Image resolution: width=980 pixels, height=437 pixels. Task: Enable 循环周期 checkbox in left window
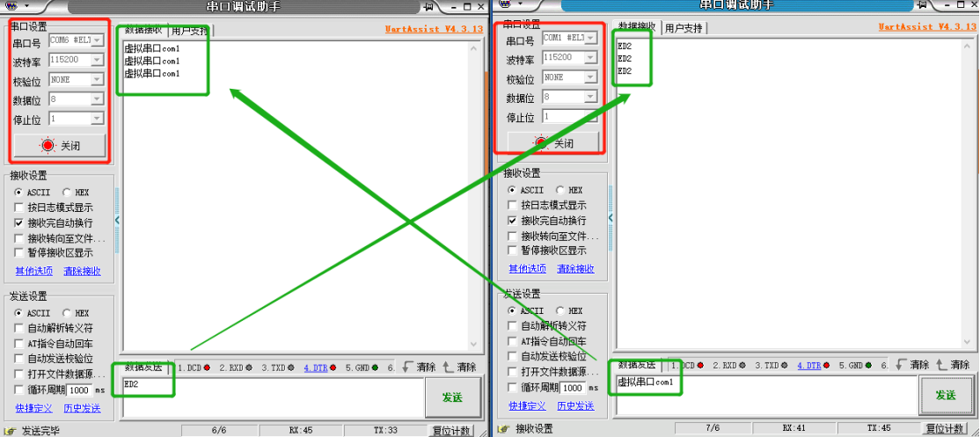pyautogui.click(x=19, y=389)
